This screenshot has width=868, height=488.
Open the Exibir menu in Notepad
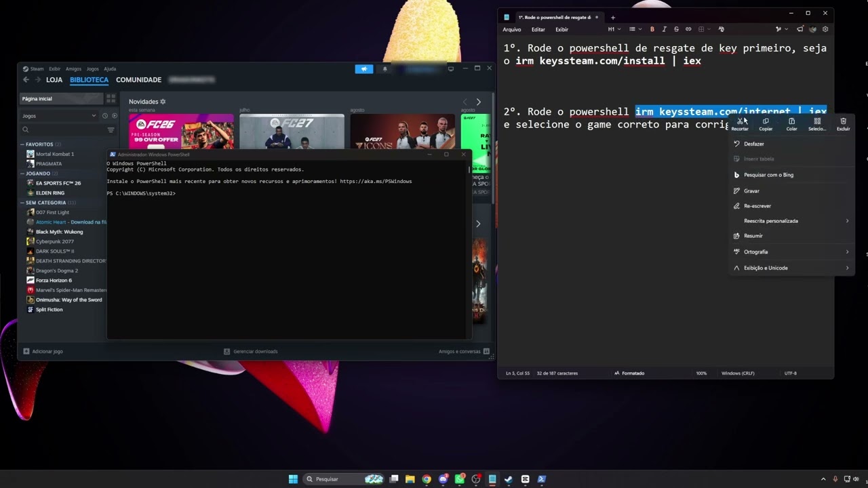(x=562, y=30)
